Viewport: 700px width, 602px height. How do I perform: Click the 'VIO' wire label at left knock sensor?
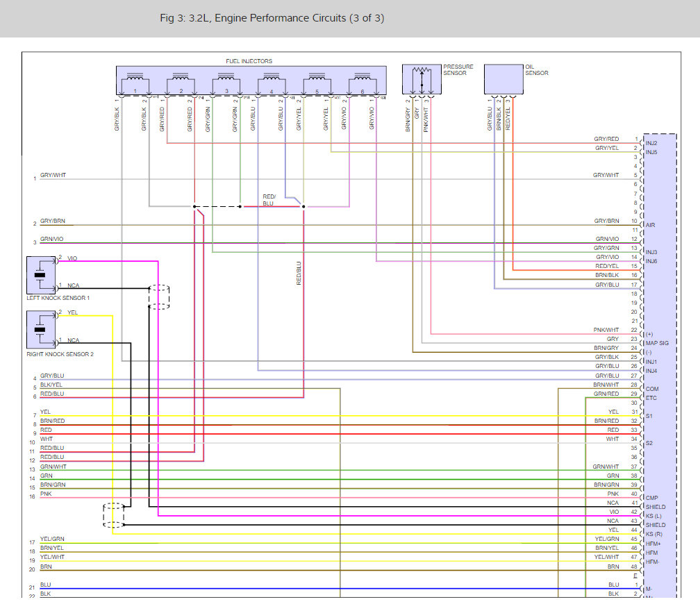(72, 258)
